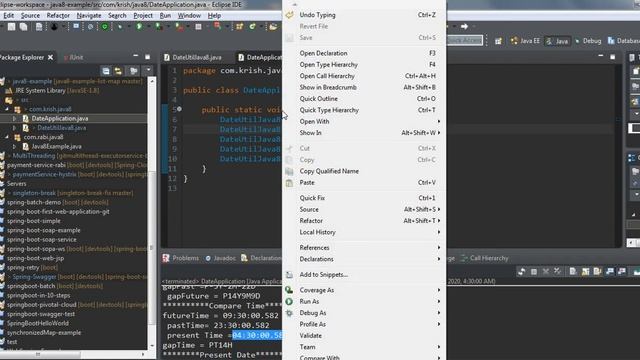Toggle Link with Editor in Package Explorer
Image resolution: width=640 pixels, height=360 pixels.
coord(118,71)
